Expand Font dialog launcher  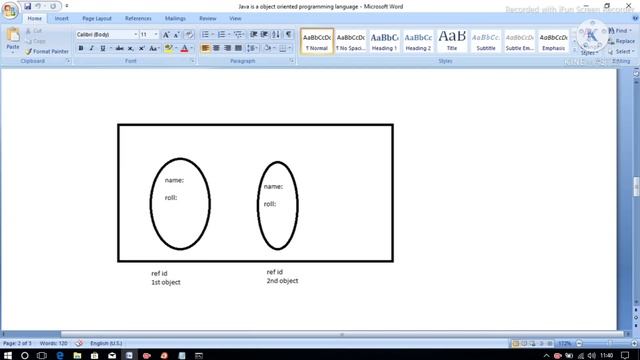192,61
